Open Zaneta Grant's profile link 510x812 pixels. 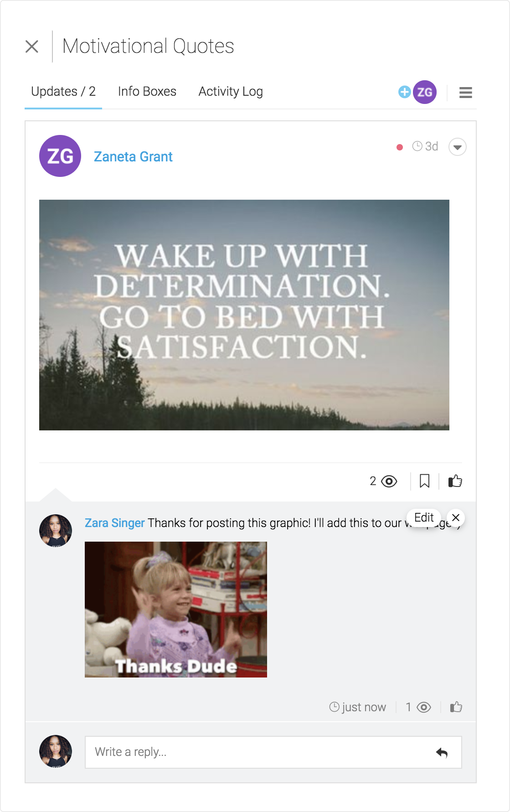point(133,157)
